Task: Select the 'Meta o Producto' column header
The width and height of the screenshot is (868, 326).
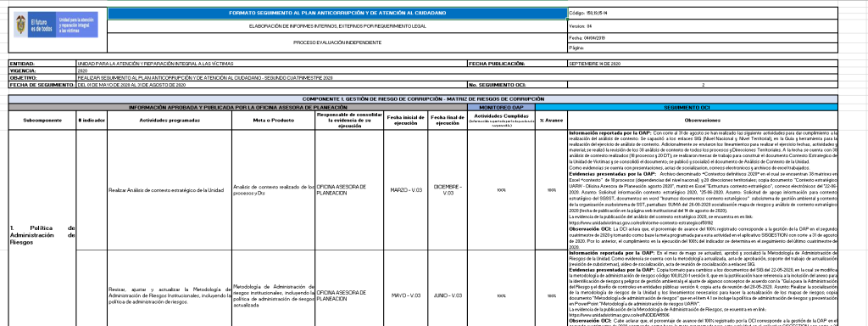Action: pos(274,121)
